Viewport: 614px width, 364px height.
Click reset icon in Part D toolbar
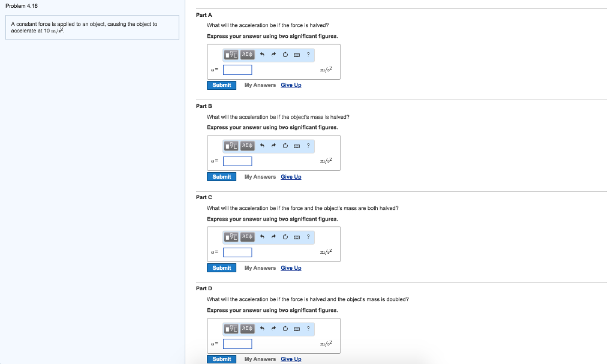[285, 329]
